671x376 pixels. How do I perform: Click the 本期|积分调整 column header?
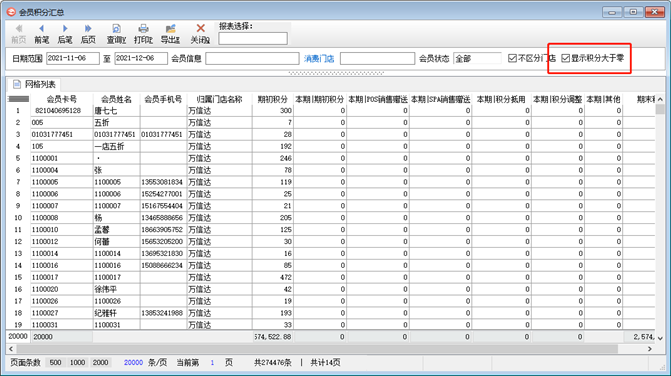click(558, 99)
